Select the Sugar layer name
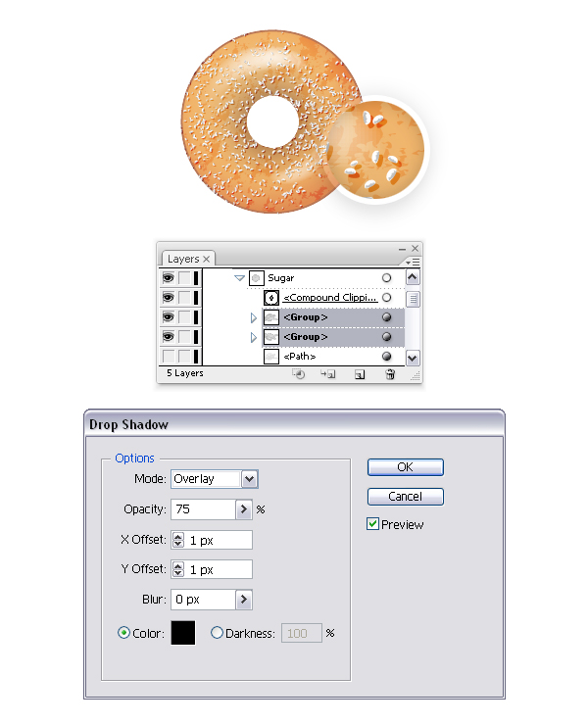 281,278
